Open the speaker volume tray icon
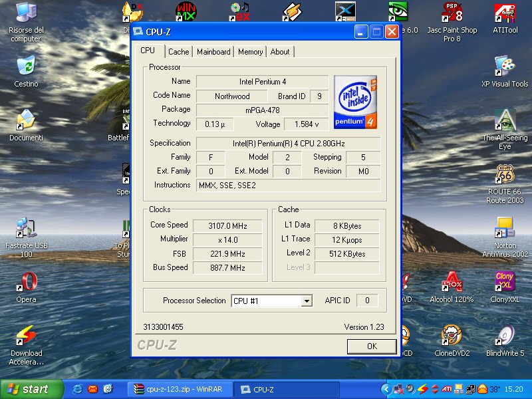 (x=411, y=389)
